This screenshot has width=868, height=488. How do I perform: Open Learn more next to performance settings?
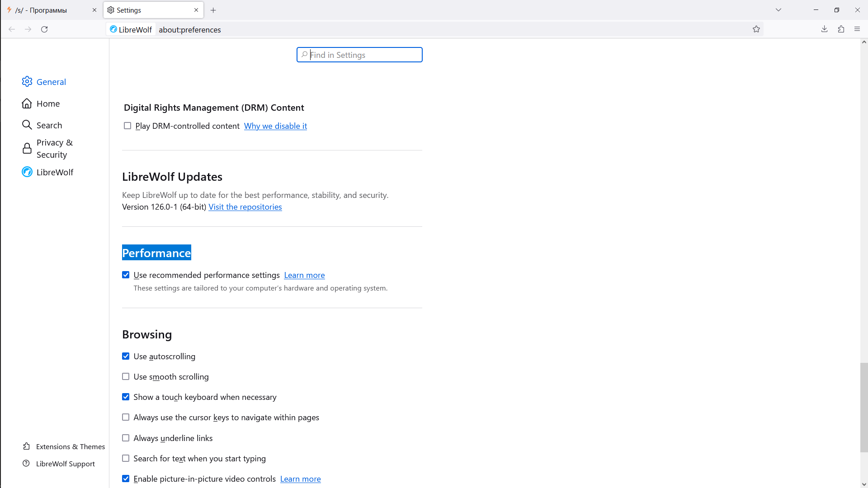[x=304, y=275]
